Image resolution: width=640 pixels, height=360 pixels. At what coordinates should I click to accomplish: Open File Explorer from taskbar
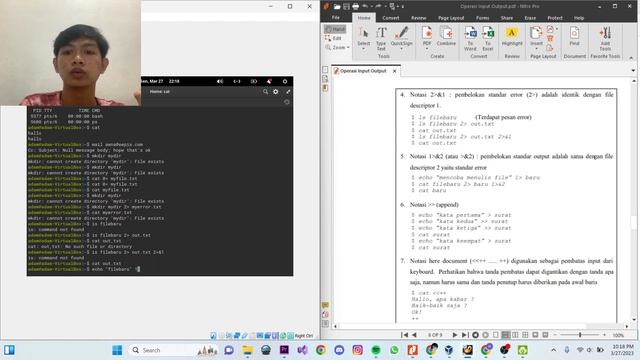pos(247,350)
